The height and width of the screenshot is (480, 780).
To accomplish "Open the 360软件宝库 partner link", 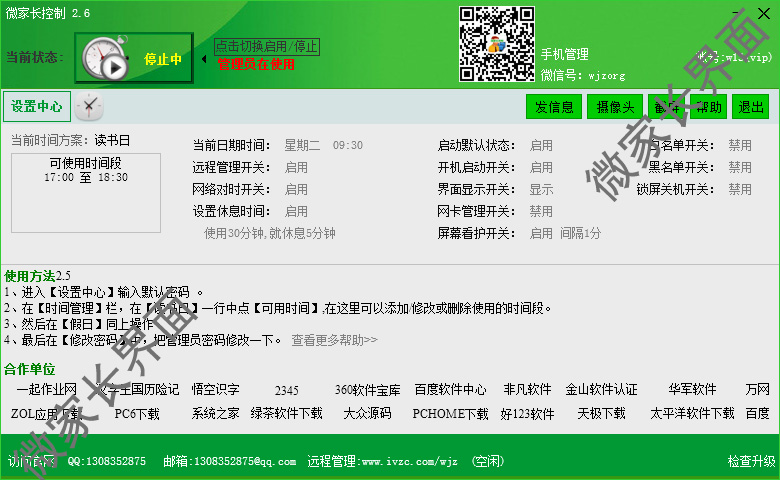I will coord(367,390).
